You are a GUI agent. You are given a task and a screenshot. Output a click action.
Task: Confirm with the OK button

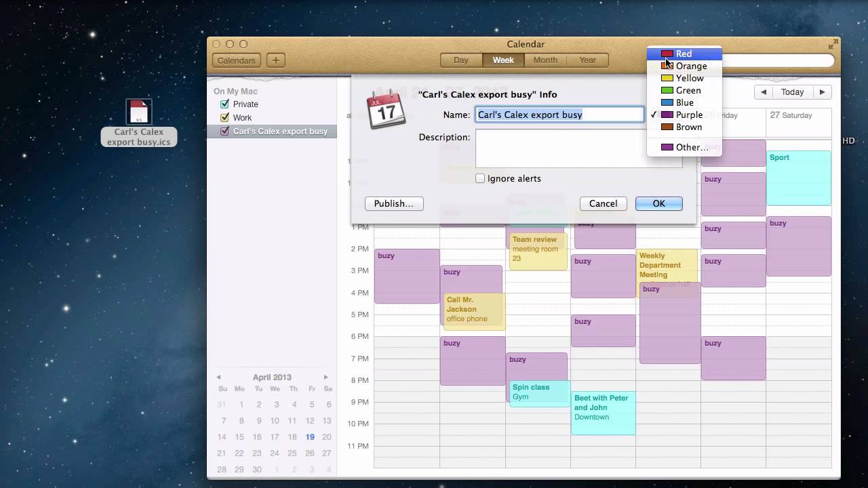(x=658, y=203)
